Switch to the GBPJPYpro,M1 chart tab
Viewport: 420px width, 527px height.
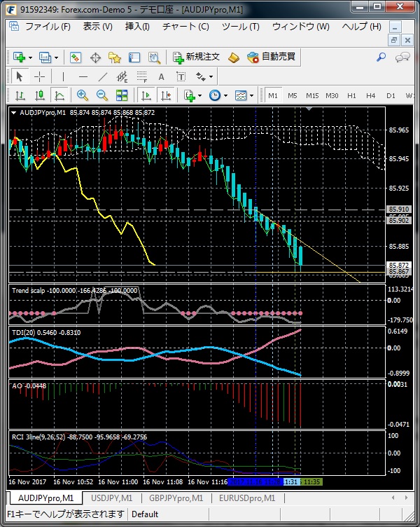tap(176, 498)
